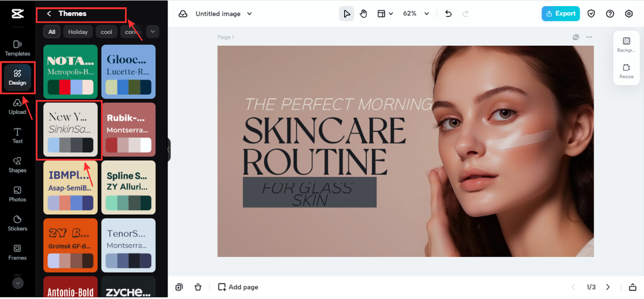Open the layout options dropdown
The width and height of the screenshot is (644, 299).
pyautogui.click(x=385, y=14)
